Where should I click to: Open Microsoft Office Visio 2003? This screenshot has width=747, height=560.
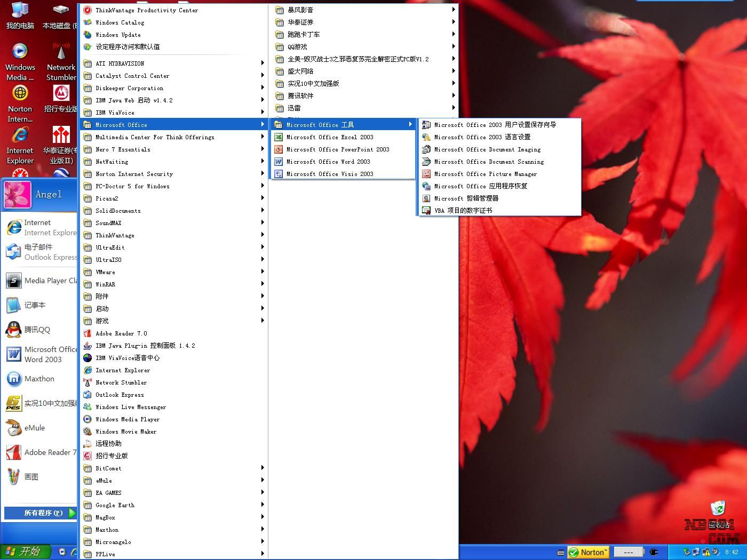(x=329, y=174)
